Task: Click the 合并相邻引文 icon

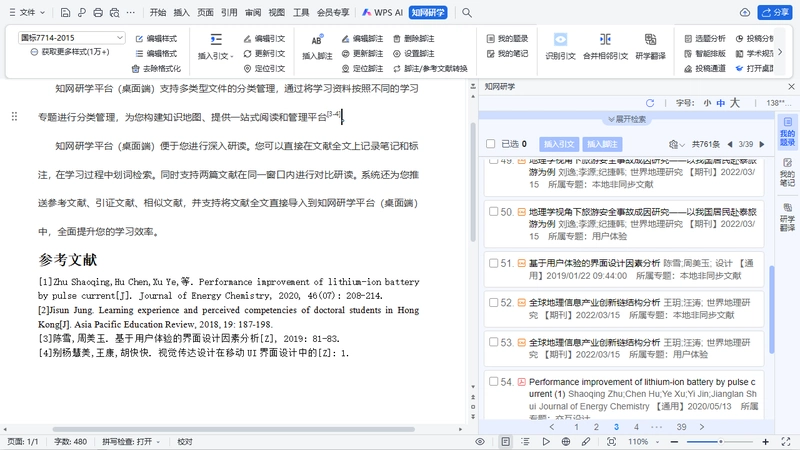Action: point(605,39)
